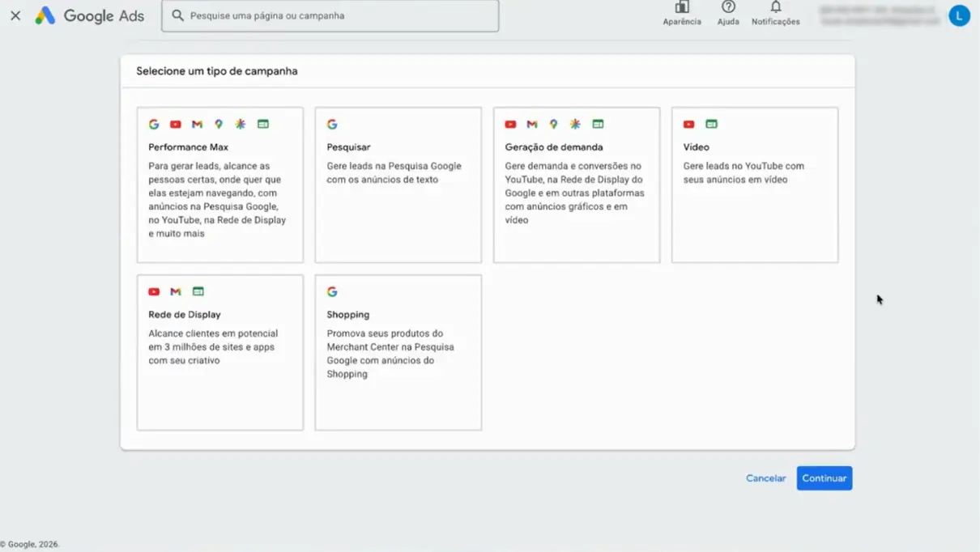Screen dimensions: 980x552
Task: Click Display icon in Vídeo card
Action: coord(711,124)
